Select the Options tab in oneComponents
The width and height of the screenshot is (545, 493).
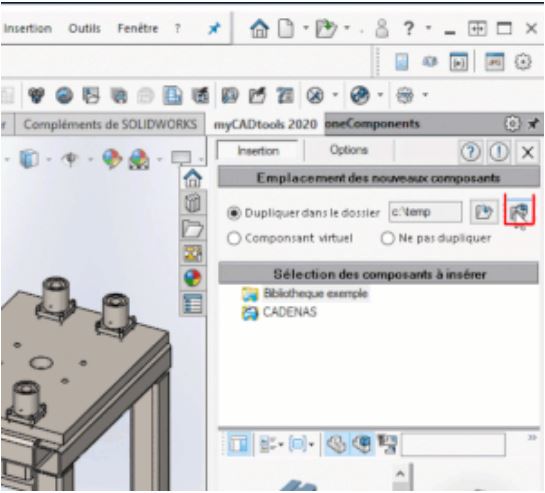tap(349, 150)
